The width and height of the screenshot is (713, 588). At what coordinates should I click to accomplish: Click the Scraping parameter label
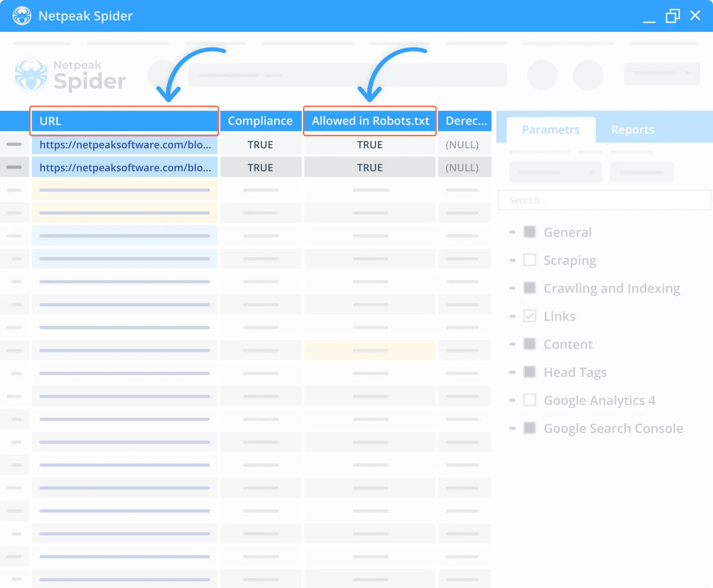pyautogui.click(x=570, y=261)
